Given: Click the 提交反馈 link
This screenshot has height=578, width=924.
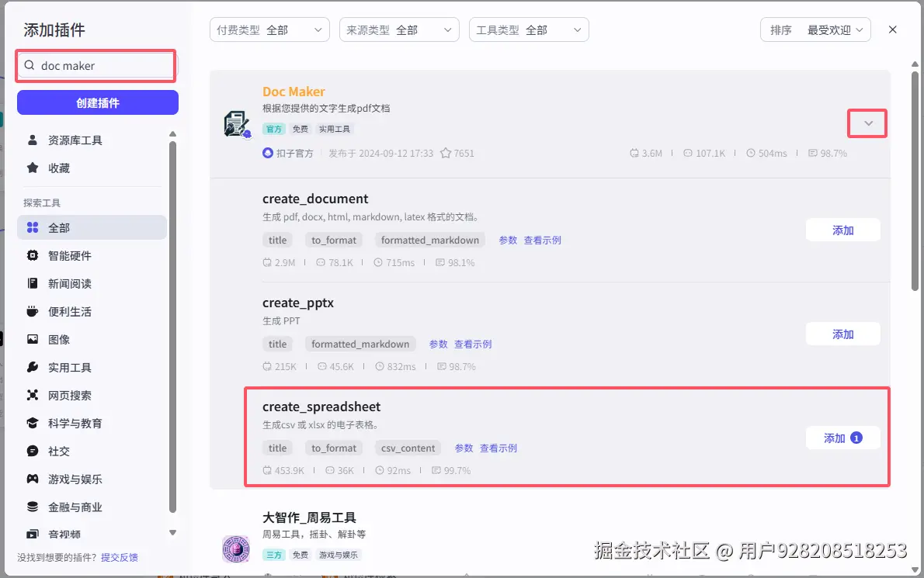Looking at the screenshot, I should tap(119, 557).
